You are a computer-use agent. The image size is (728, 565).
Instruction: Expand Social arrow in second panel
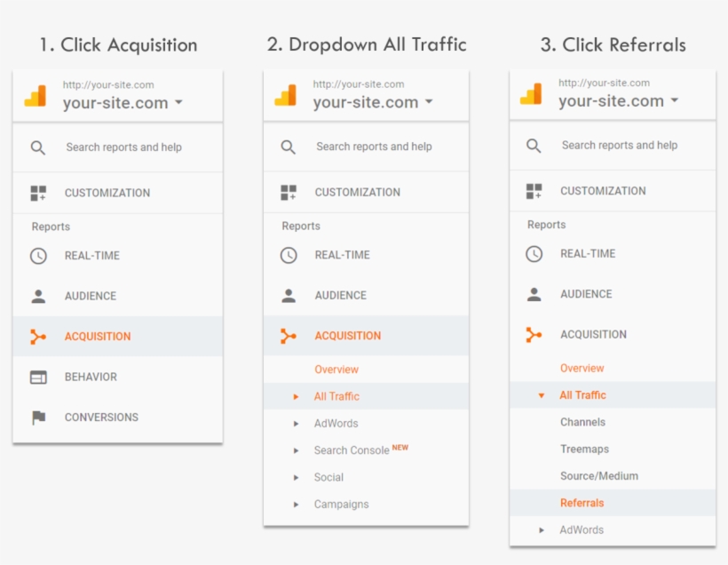click(x=296, y=478)
